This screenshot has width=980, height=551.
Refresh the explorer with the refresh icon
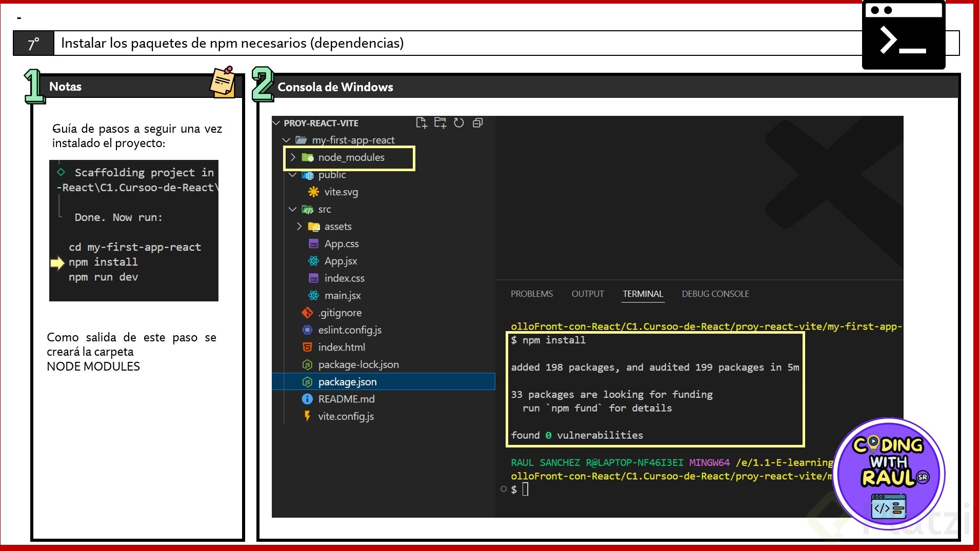tap(459, 123)
